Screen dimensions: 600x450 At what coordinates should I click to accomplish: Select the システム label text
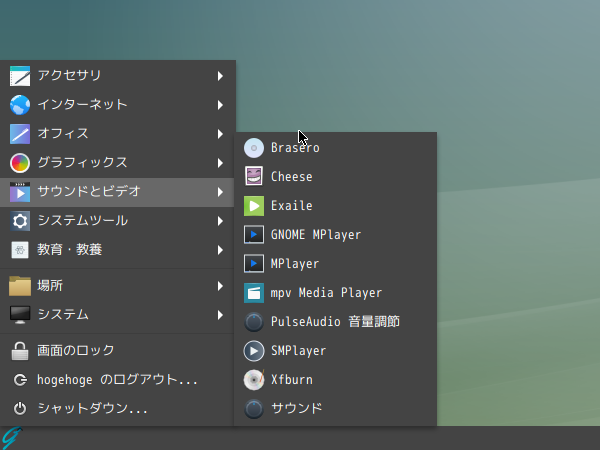[63, 315]
